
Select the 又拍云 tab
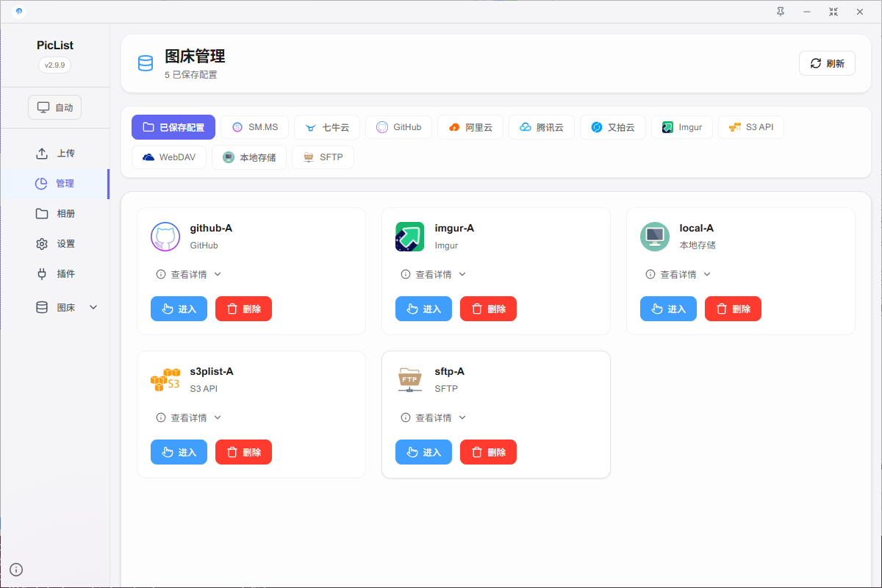pyautogui.click(x=613, y=127)
